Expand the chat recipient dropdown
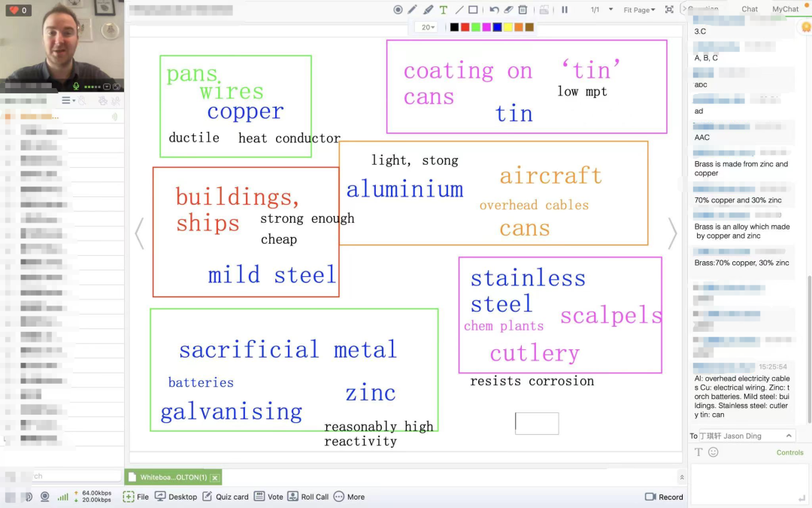Viewport: 812px width, 508px height. [x=789, y=436]
